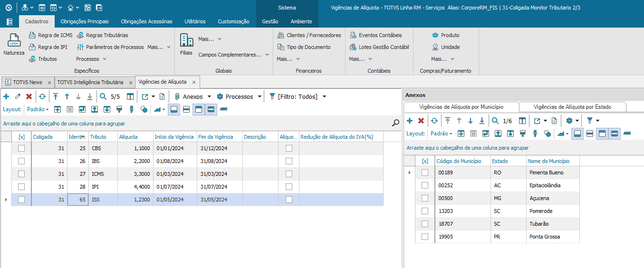Open Eventos Contábeis in ribbon

[x=375, y=35]
